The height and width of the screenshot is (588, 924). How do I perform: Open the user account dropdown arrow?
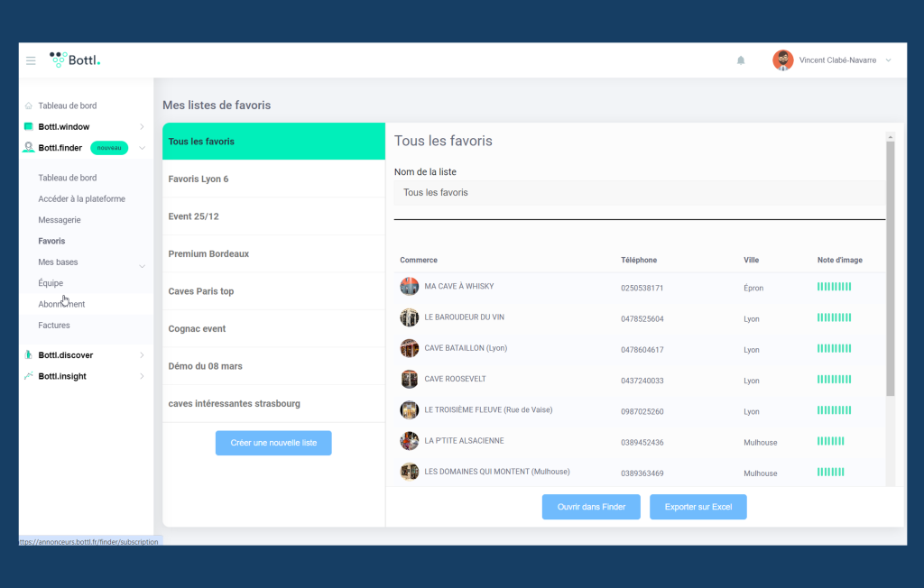[889, 60]
